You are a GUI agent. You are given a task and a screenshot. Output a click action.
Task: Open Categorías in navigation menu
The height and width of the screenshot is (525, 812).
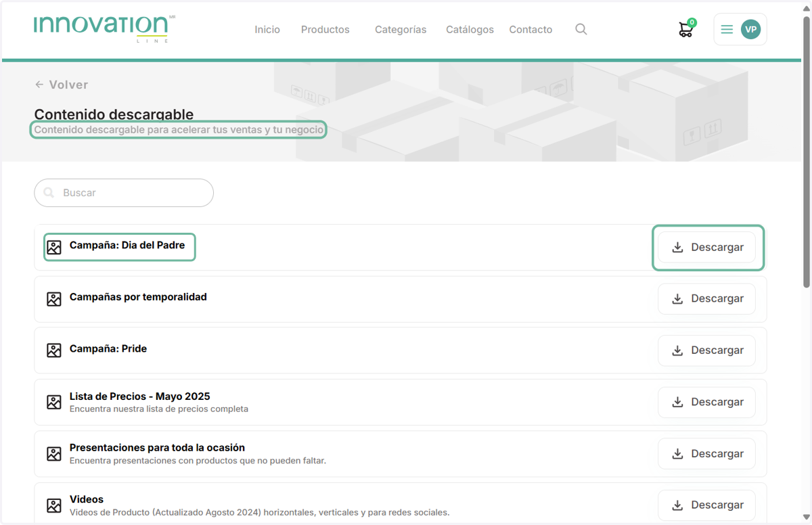click(x=401, y=30)
